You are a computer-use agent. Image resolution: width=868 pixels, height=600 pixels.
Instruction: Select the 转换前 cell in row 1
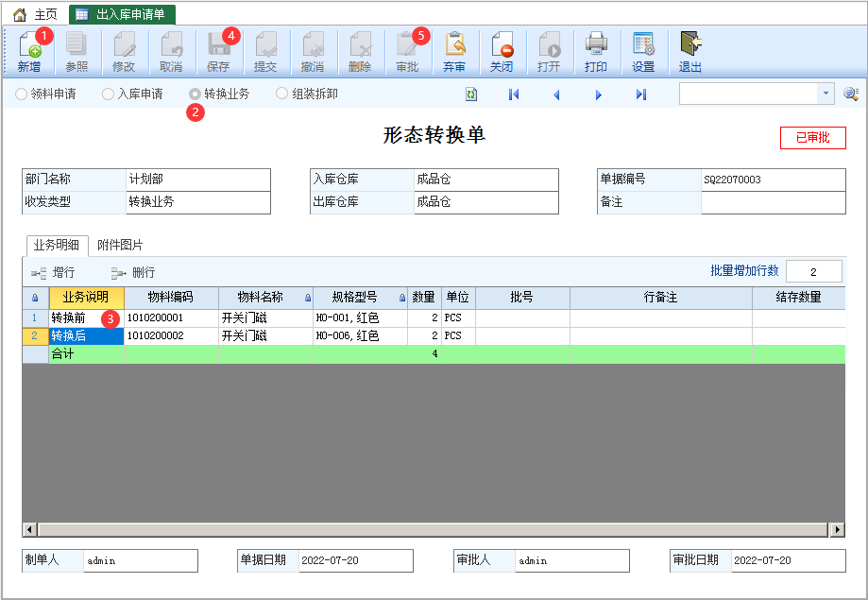[x=86, y=318]
